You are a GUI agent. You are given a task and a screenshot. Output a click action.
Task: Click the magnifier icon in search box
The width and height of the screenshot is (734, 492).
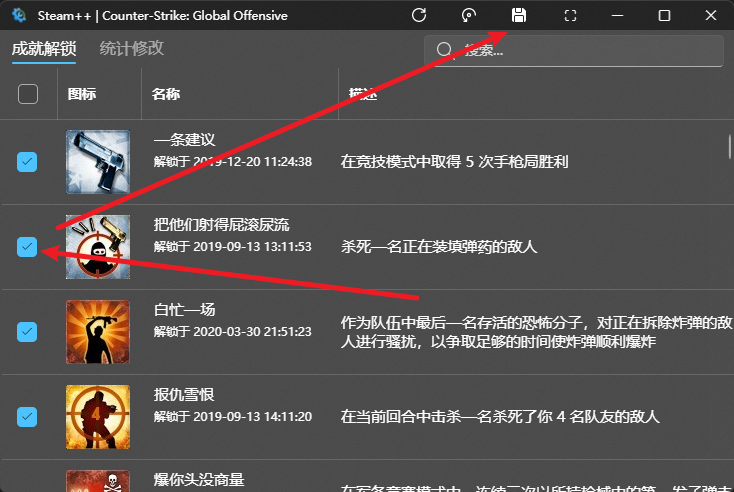click(444, 50)
